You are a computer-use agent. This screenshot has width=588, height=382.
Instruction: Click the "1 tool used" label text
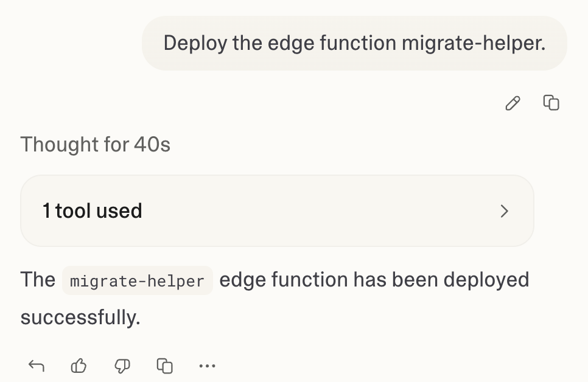pos(92,211)
